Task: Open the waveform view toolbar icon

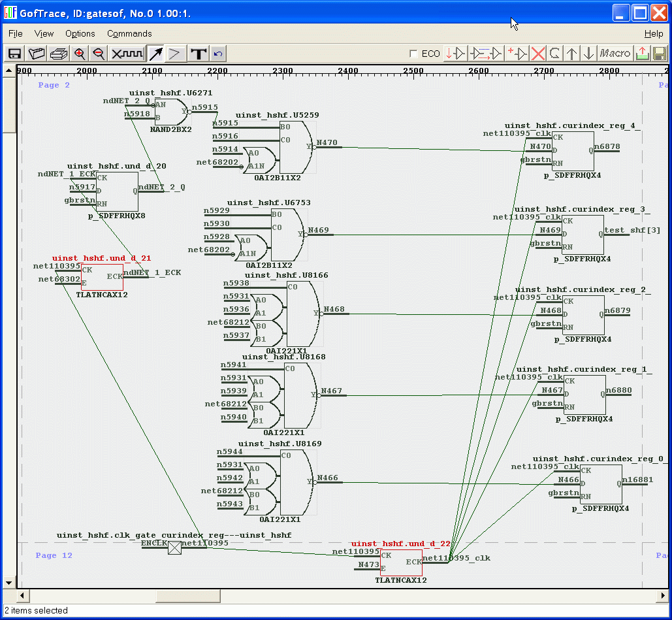Action: (x=127, y=54)
